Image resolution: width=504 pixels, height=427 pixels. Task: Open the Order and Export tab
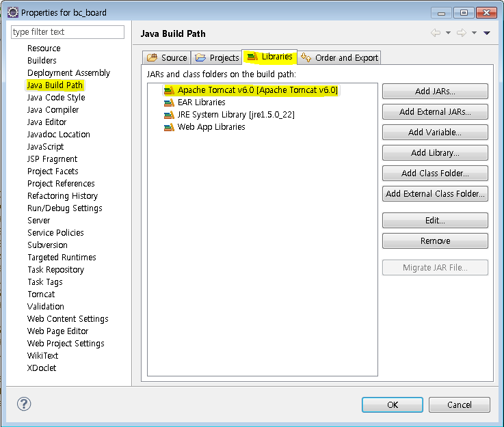coord(339,58)
